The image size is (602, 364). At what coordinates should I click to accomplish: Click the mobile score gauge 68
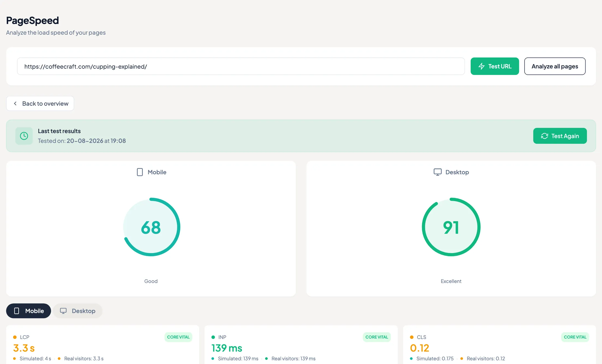pos(151,227)
